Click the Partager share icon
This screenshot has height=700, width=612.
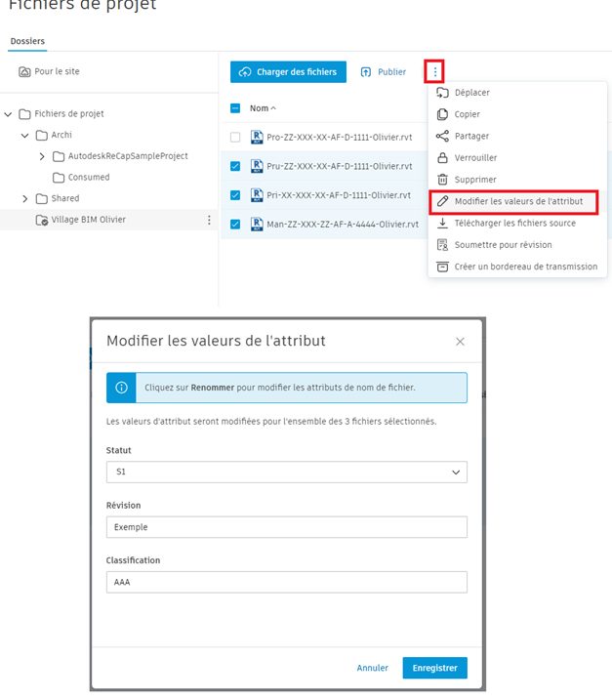click(x=442, y=136)
